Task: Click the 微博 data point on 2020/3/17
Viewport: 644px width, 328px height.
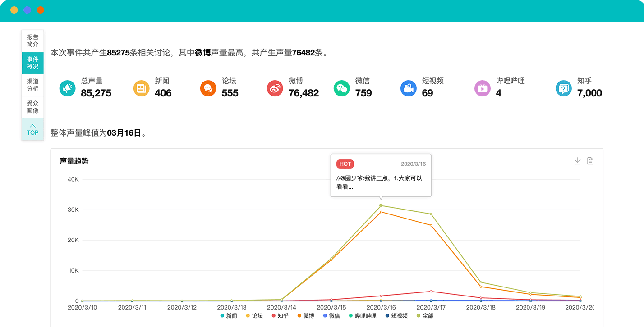Action: click(431, 225)
